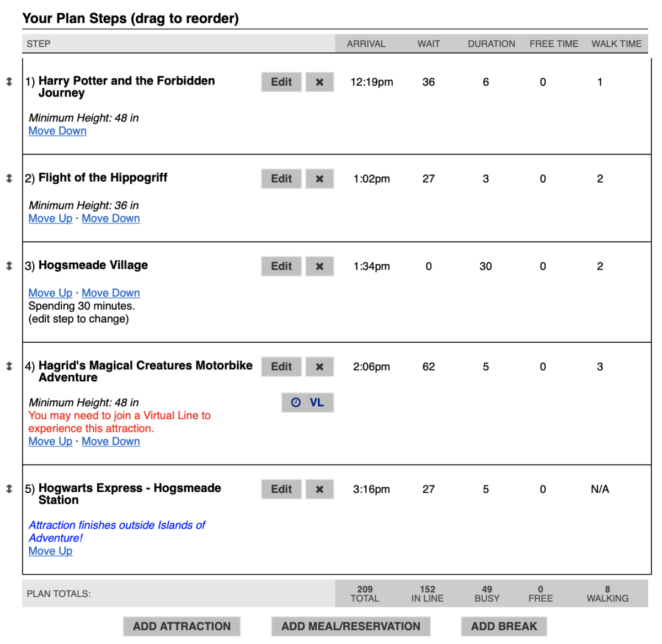Remove Harry Potter and the Forbidden Journey step
Image resolution: width=662 pixels, height=644 pixels.
(x=319, y=82)
